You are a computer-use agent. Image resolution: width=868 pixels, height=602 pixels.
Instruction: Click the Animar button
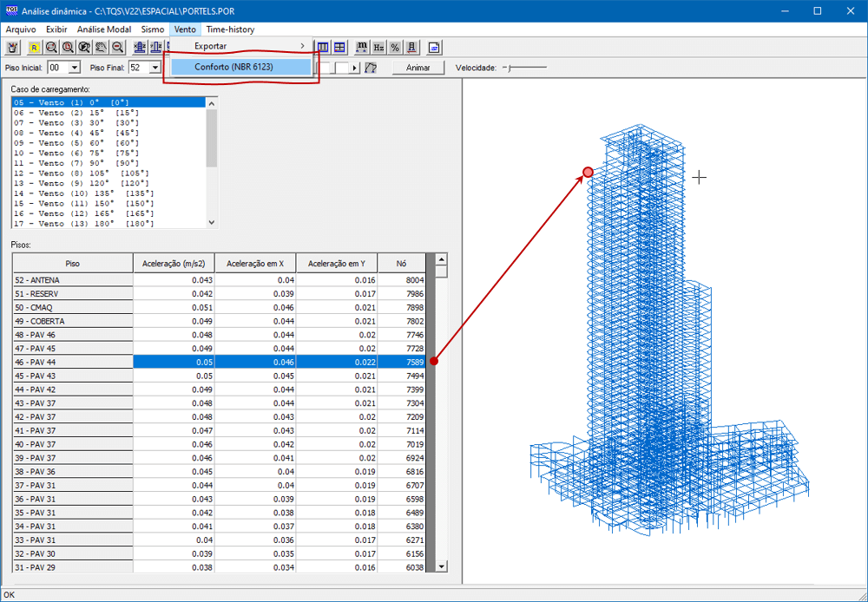[x=418, y=68]
